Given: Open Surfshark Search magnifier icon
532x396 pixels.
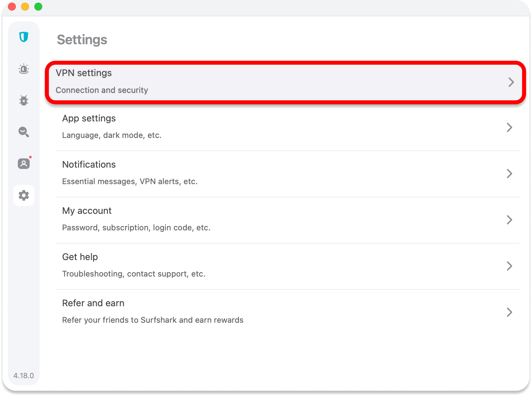Looking at the screenshot, I should click(x=24, y=132).
